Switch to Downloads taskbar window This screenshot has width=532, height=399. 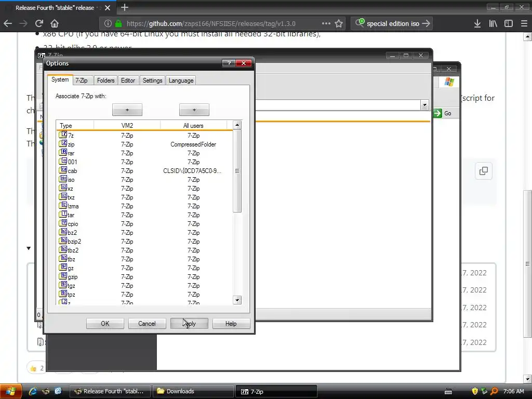193,391
